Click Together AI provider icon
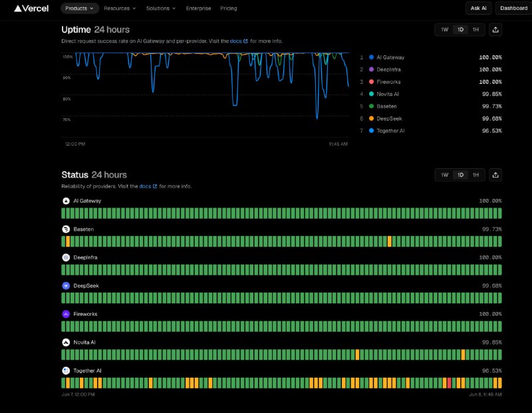The width and height of the screenshot is (532, 413). tap(66, 370)
